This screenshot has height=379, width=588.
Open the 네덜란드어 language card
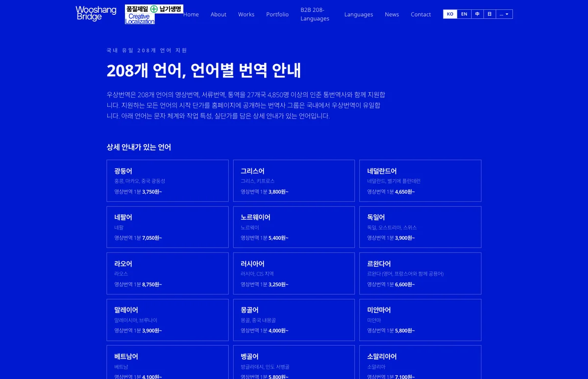click(420, 180)
